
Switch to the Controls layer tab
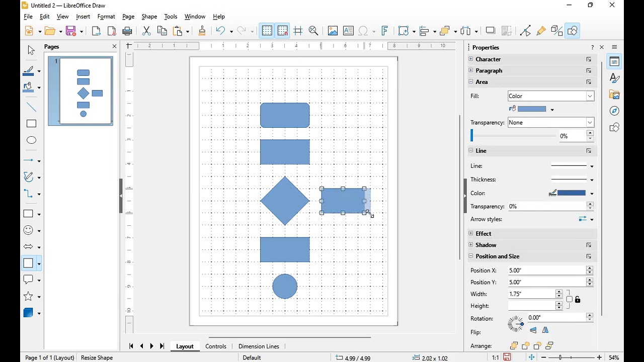tap(216, 346)
